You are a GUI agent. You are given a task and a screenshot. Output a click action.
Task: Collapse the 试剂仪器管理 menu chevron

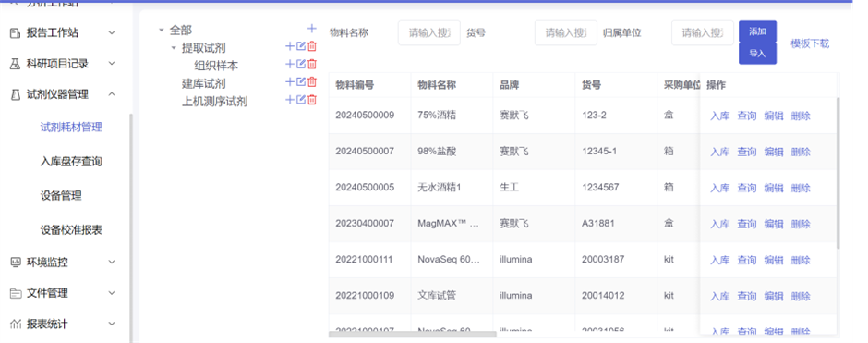click(112, 94)
